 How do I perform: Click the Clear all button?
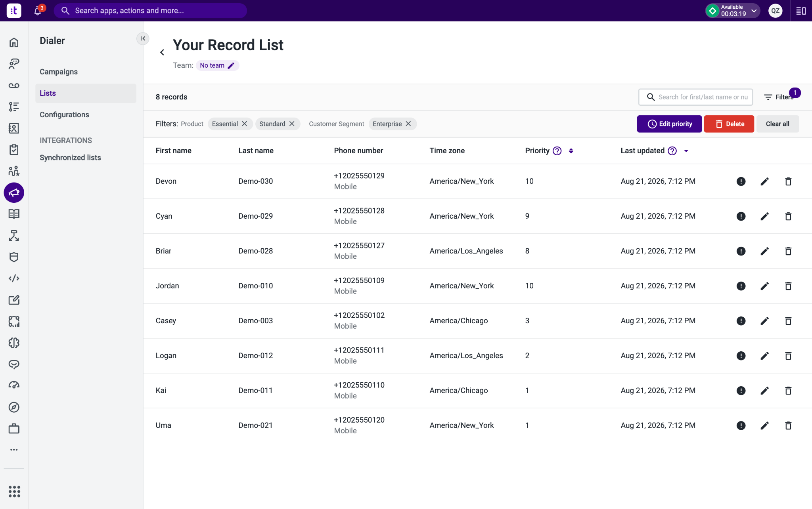pyautogui.click(x=777, y=124)
